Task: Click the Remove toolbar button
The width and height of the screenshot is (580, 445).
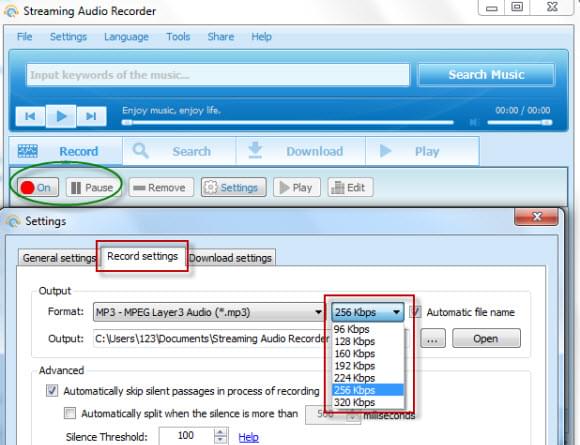Action: coord(161,188)
